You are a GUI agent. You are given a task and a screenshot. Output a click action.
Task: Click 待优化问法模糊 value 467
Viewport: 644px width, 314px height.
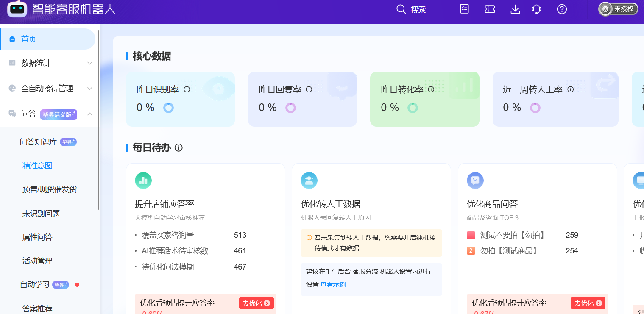click(x=240, y=267)
